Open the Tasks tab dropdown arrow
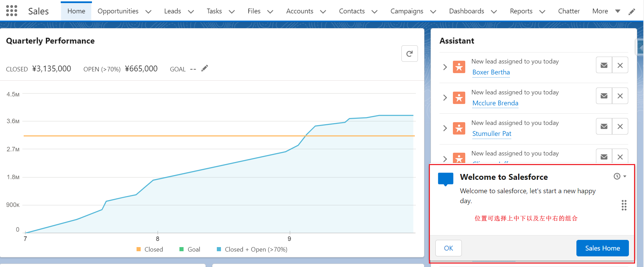644x267 pixels. (232, 12)
